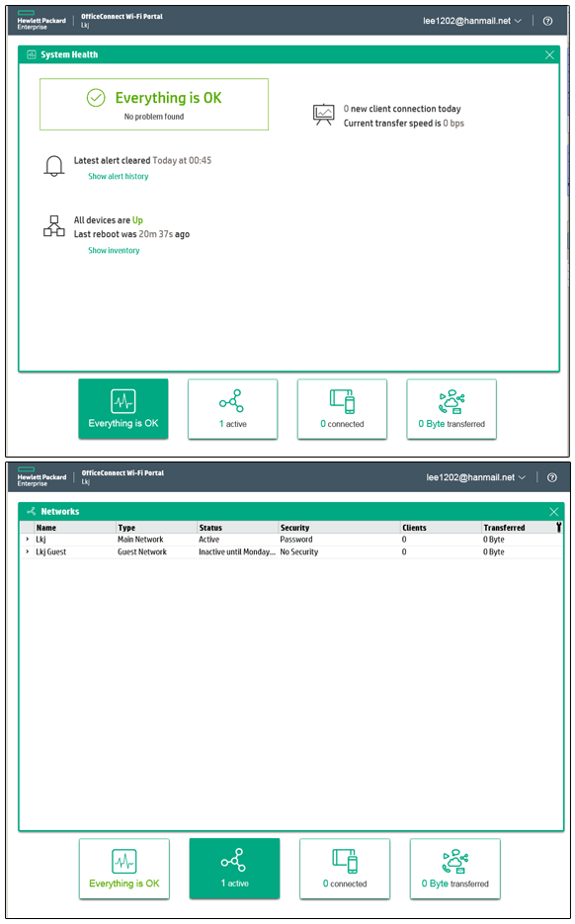
Task: Click the 'Password' security cell
Action: [x=296, y=540]
